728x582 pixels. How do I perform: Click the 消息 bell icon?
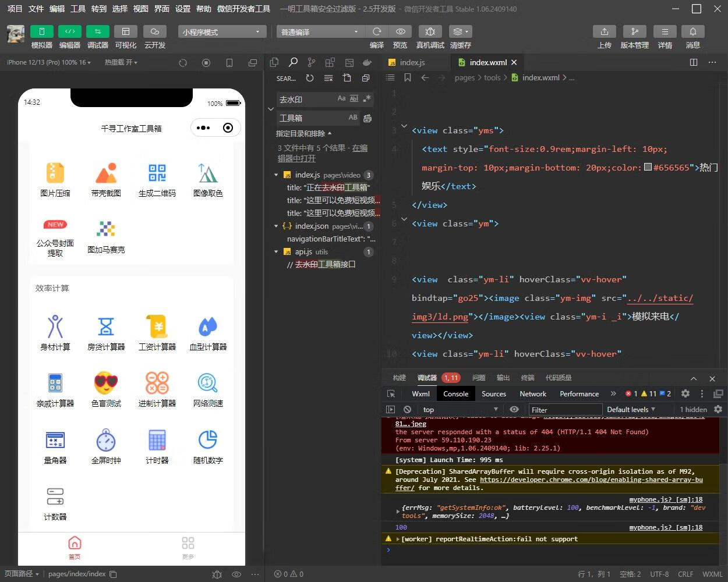point(692,31)
